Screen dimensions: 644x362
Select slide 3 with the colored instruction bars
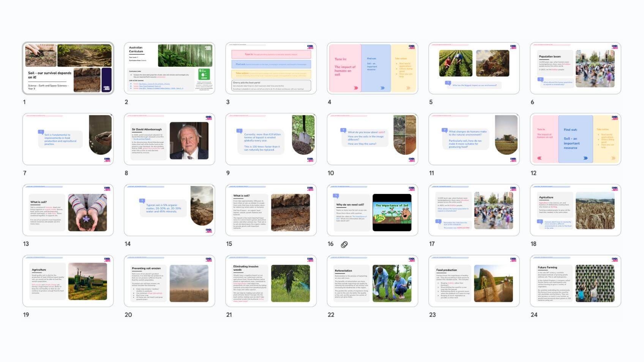(x=271, y=68)
